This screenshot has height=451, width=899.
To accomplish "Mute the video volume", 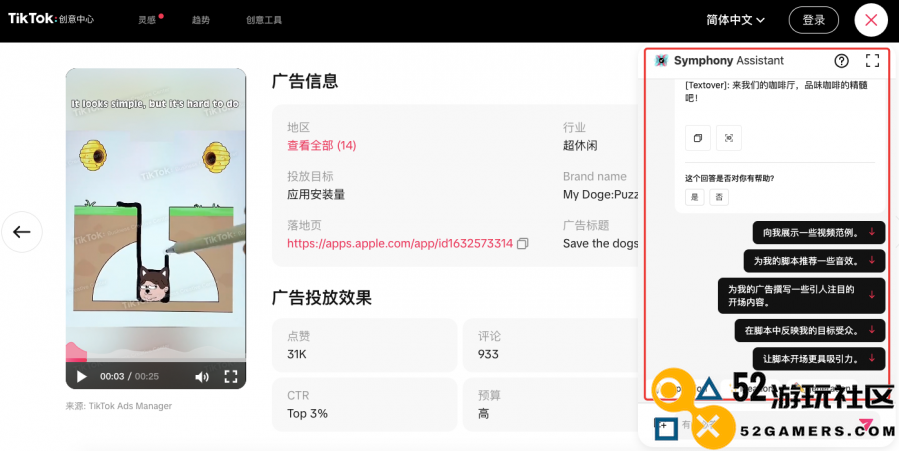I will pos(202,377).
